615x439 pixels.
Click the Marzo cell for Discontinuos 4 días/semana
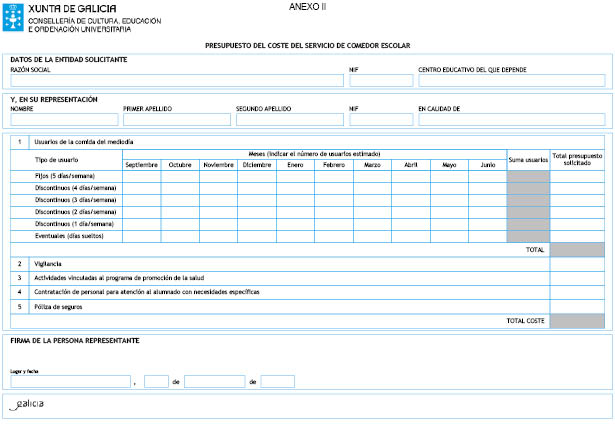pyautogui.click(x=372, y=188)
